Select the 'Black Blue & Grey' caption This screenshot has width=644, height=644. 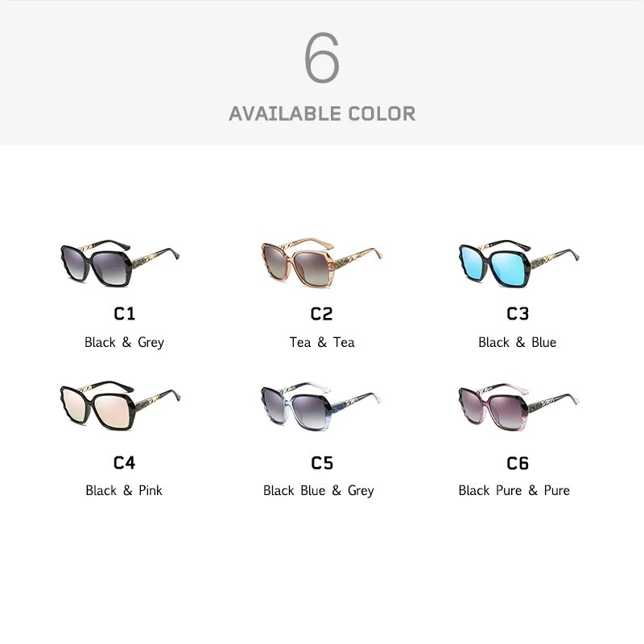coord(319,490)
